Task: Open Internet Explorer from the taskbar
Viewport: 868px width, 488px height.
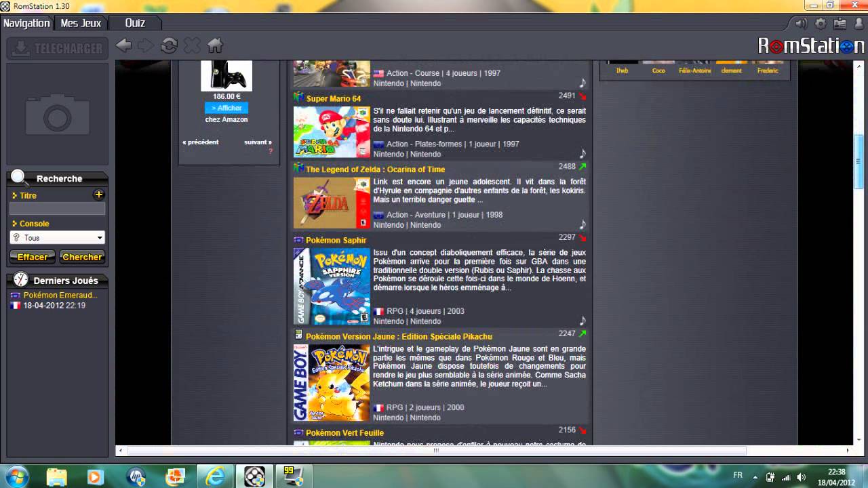Action: click(x=215, y=476)
